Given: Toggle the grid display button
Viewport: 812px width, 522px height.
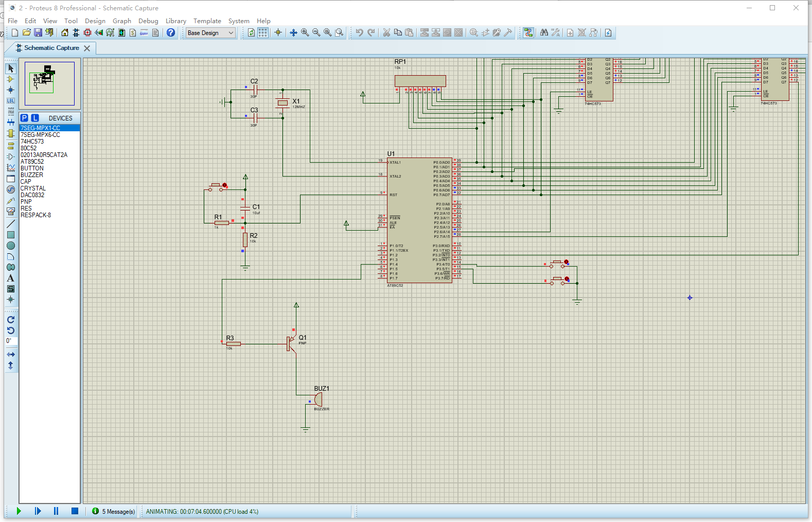Looking at the screenshot, I should (263, 32).
